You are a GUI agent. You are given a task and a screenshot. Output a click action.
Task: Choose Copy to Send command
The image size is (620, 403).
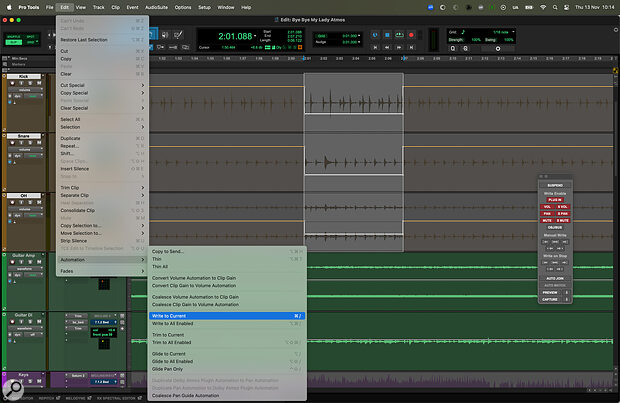227,251
